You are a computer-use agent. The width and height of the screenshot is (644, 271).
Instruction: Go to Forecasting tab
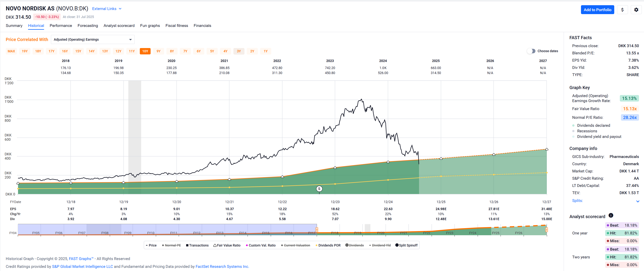click(x=88, y=25)
